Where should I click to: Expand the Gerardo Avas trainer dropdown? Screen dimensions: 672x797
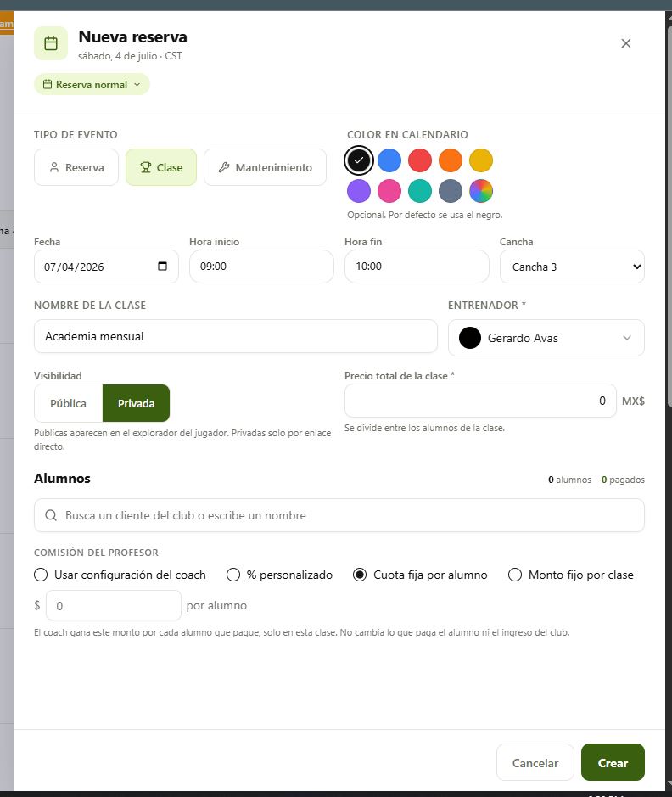pyautogui.click(x=546, y=338)
